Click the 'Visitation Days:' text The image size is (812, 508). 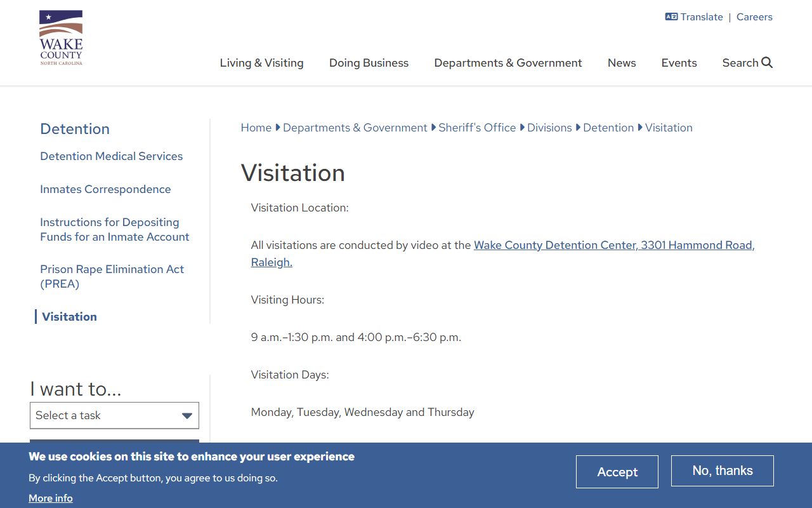(x=290, y=375)
